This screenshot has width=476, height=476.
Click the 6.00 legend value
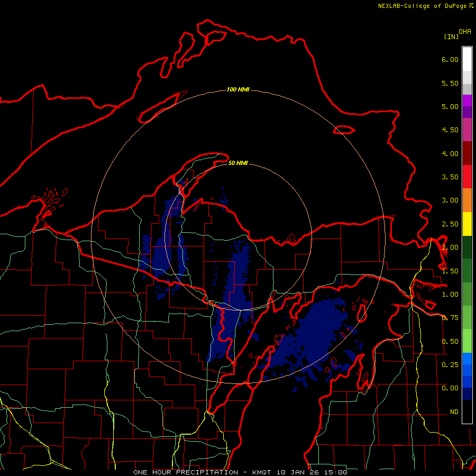point(450,59)
